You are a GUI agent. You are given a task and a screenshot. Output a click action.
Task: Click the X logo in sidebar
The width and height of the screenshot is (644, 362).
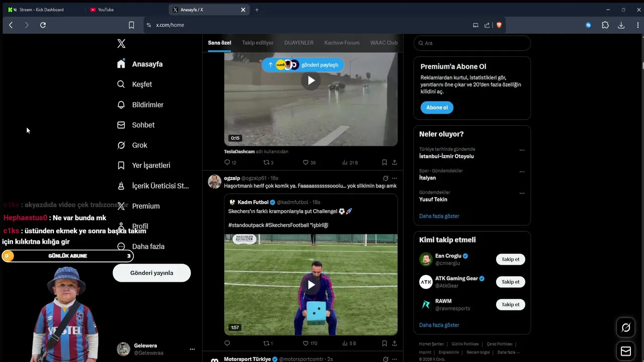[121, 44]
